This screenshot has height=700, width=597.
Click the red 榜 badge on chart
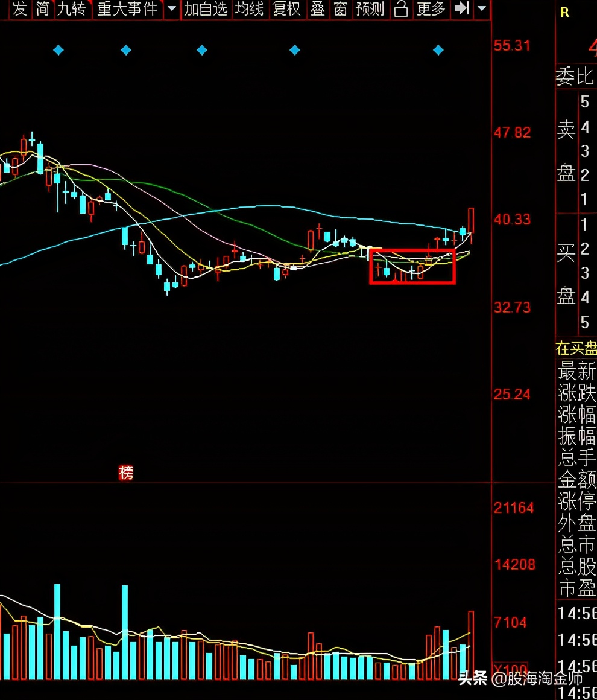point(126,473)
